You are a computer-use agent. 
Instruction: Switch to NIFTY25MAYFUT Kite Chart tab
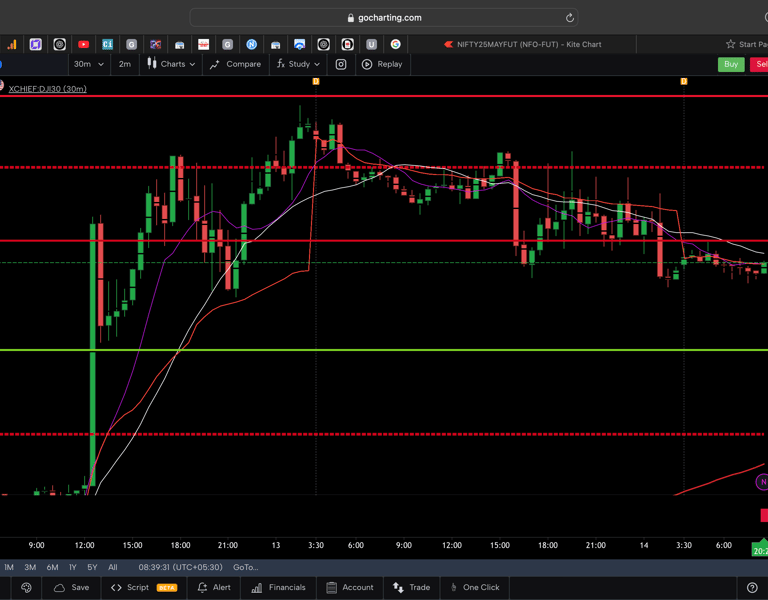point(523,44)
